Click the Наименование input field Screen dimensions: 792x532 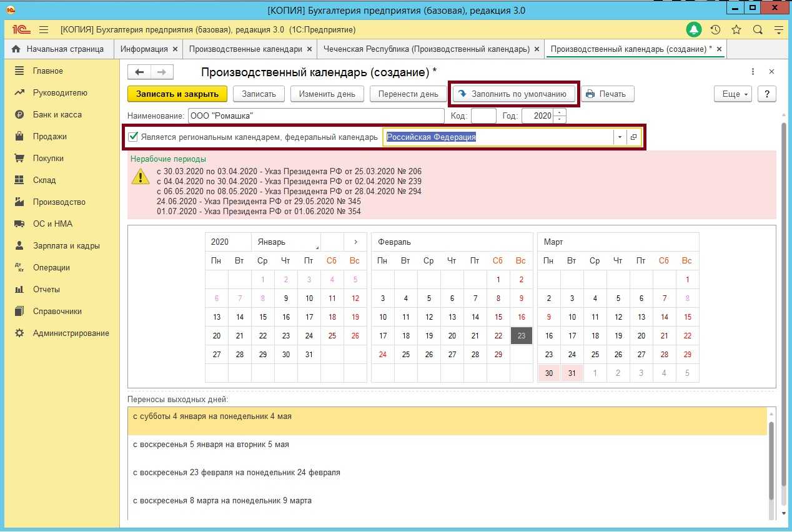(315, 116)
